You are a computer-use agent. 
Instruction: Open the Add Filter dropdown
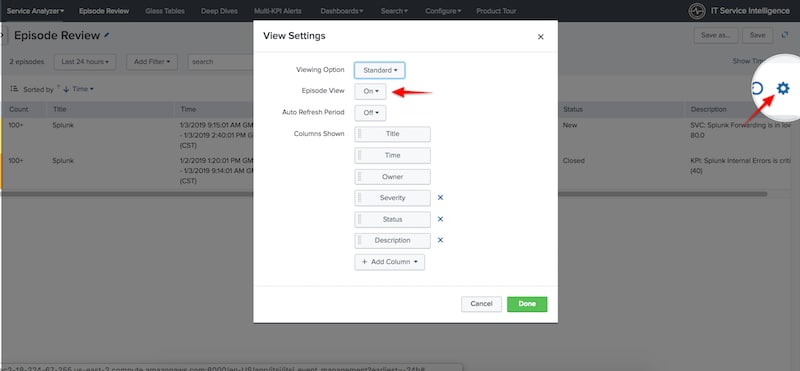tap(152, 62)
